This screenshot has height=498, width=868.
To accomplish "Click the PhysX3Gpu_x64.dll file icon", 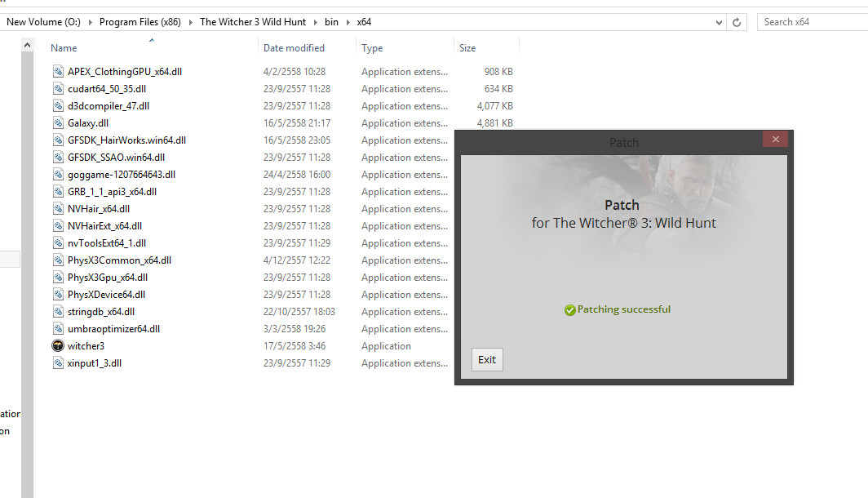I will pos(58,278).
